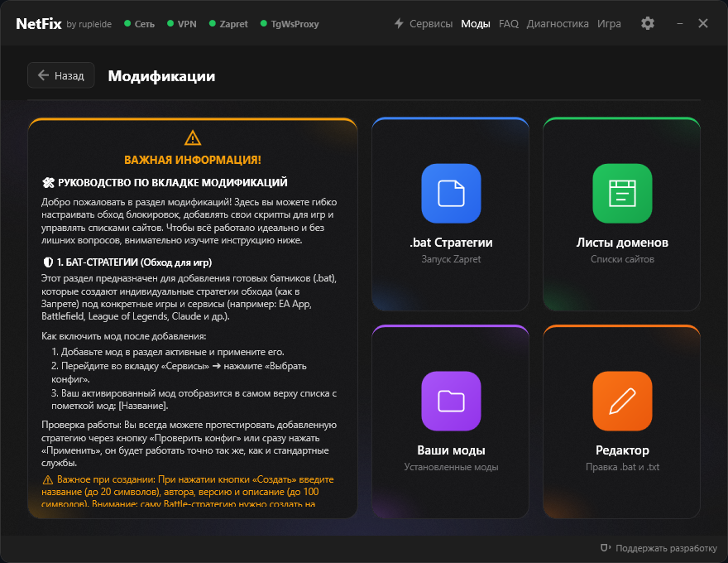Click the Ваши моды card title
The width and height of the screenshot is (728, 563).
pos(451,450)
